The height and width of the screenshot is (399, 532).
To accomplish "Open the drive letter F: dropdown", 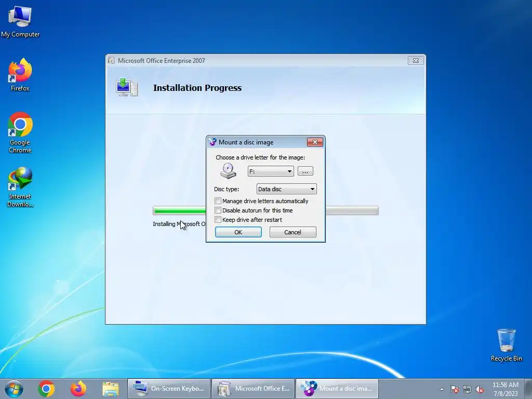I will pos(271,171).
